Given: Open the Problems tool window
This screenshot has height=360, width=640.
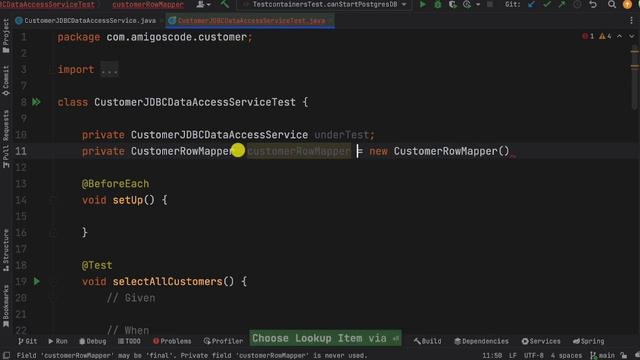Looking at the screenshot, I should 172,341.
